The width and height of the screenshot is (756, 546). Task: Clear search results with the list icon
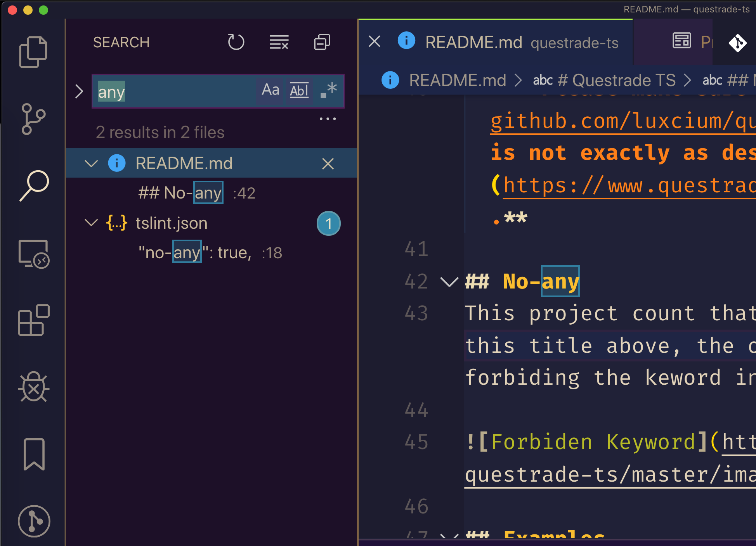pos(279,42)
